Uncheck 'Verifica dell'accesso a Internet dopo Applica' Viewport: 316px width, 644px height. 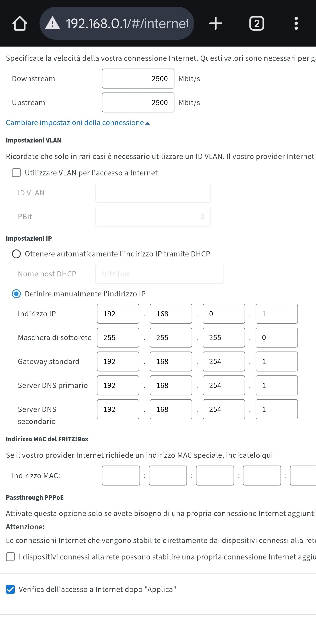coord(11,589)
